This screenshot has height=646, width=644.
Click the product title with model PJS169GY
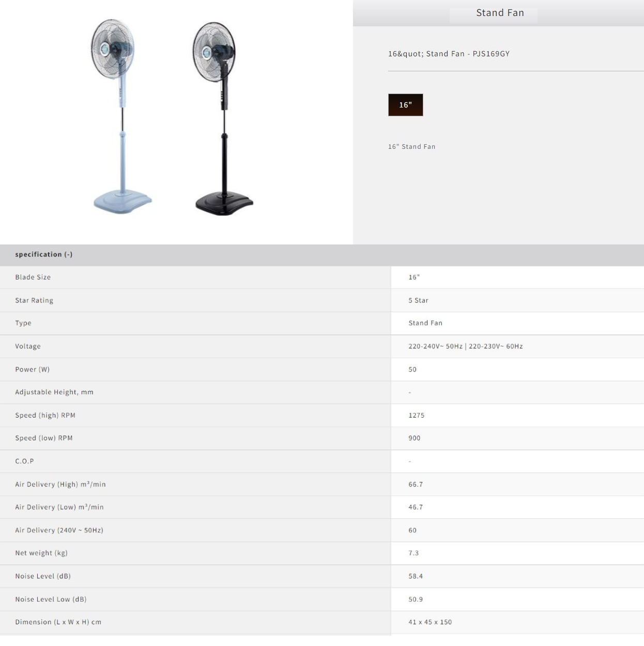pyautogui.click(x=449, y=54)
